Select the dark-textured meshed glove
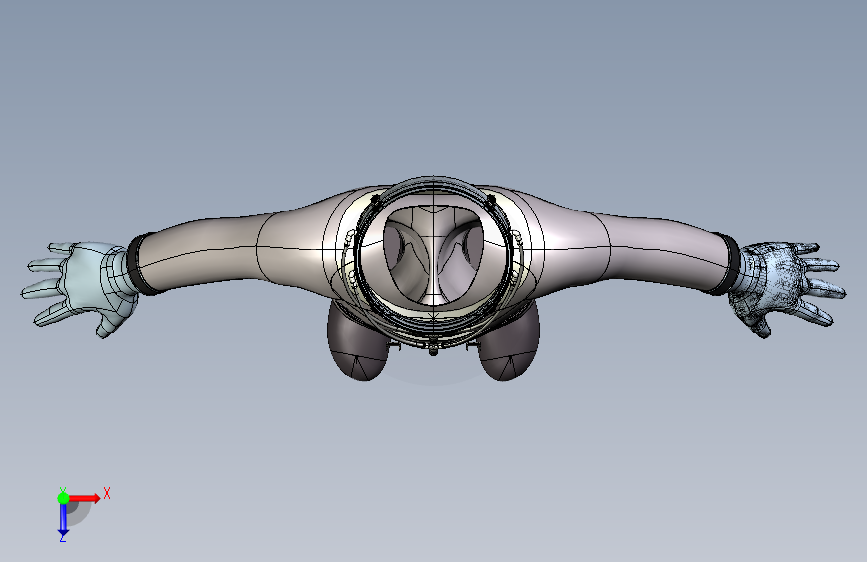The width and height of the screenshot is (867, 562). coord(788,288)
